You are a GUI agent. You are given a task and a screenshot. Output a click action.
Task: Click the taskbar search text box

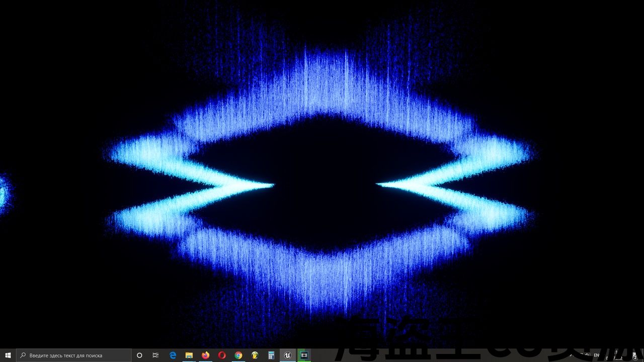[73, 355]
